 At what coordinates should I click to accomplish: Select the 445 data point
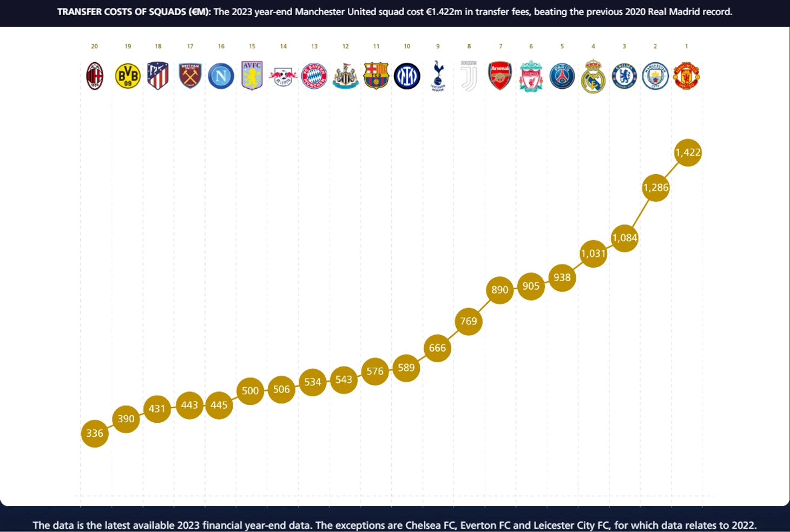(219, 405)
